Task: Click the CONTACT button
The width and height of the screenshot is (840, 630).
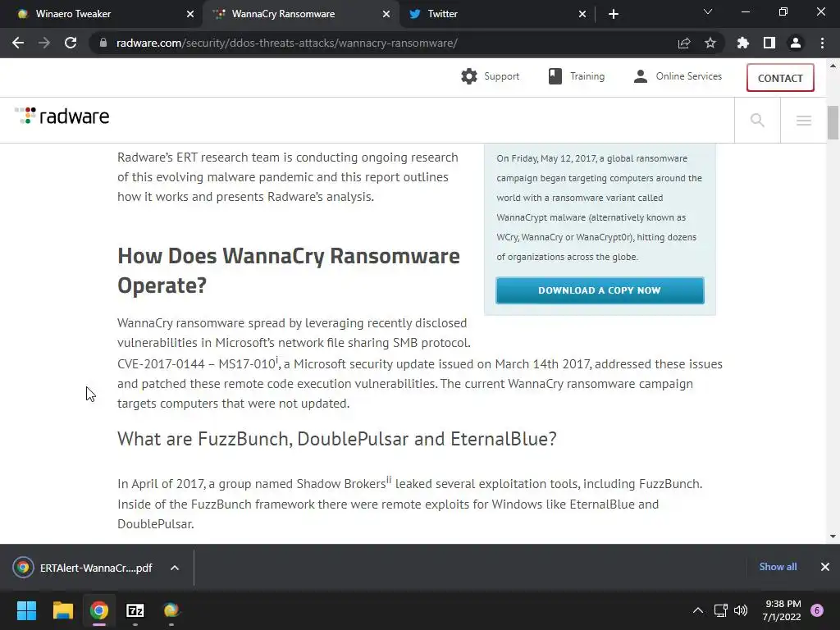Action: (x=780, y=78)
